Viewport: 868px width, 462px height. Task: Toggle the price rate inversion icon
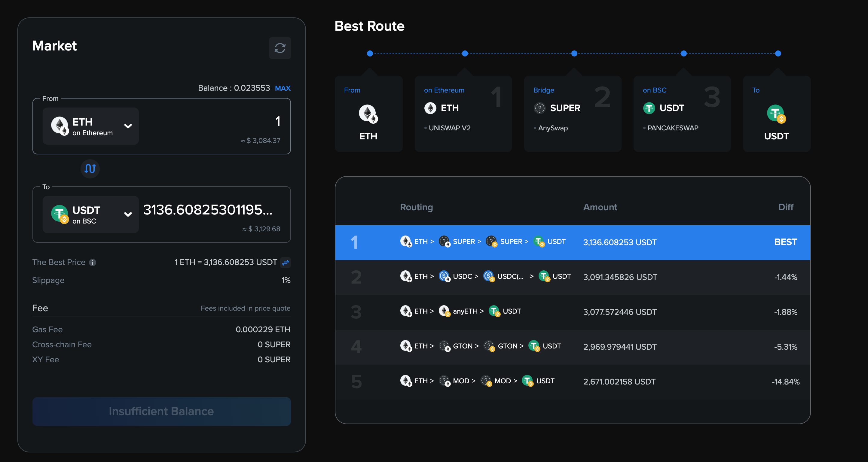coord(286,262)
